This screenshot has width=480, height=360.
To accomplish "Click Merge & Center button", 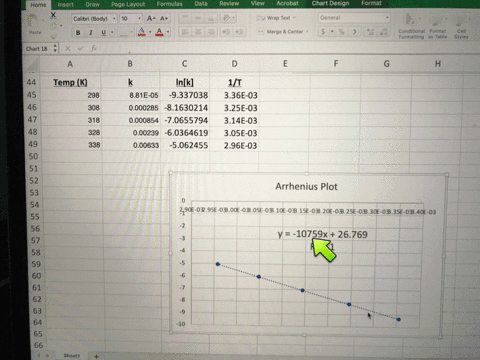I will (283, 32).
